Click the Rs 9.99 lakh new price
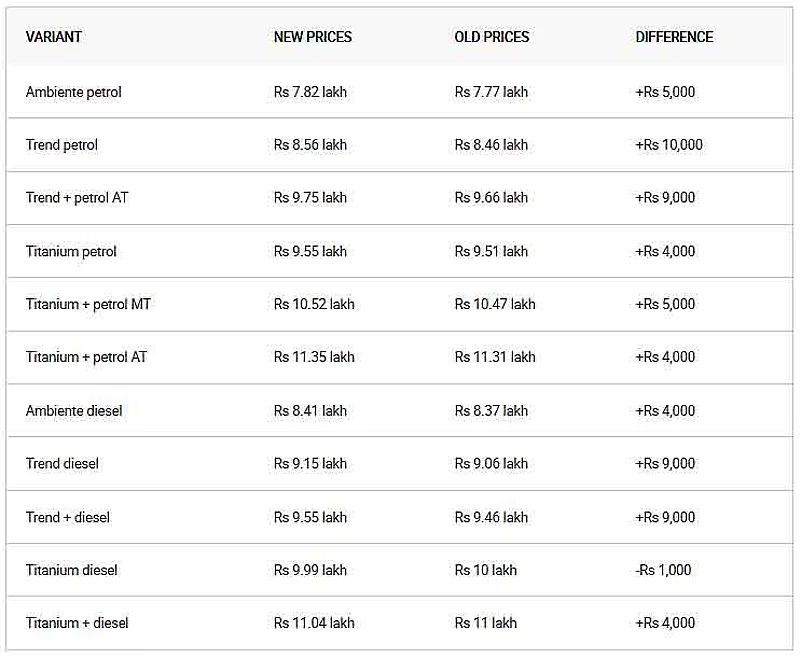 310,570
